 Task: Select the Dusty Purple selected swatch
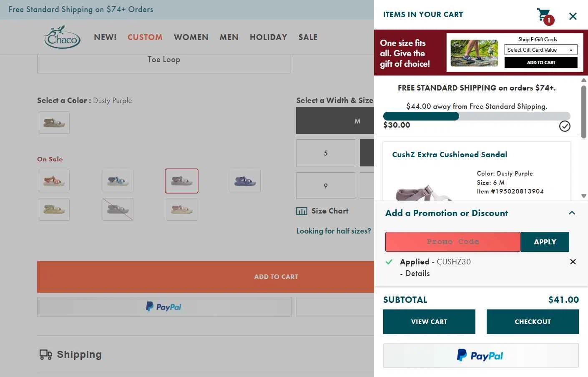181,181
